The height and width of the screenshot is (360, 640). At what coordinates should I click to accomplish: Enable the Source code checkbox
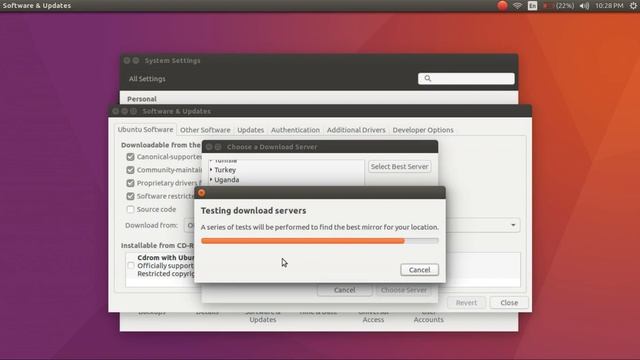point(130,209)
